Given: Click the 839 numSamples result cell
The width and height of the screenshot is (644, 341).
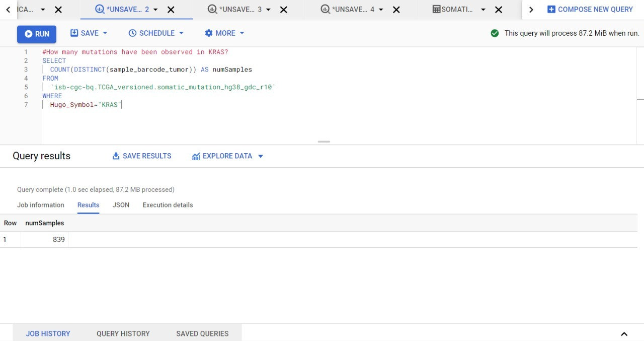Looking at the screenshot, I should coord(59,240).
